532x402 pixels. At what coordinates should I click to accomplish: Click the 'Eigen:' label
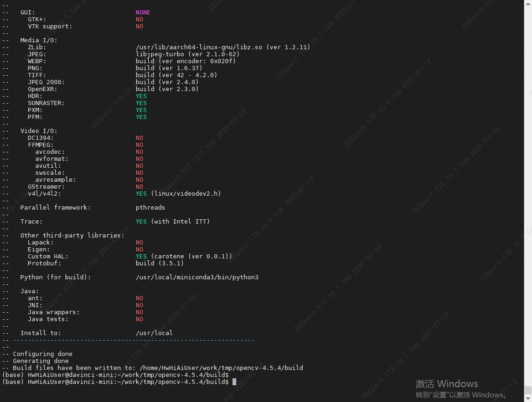pos(39,250)
